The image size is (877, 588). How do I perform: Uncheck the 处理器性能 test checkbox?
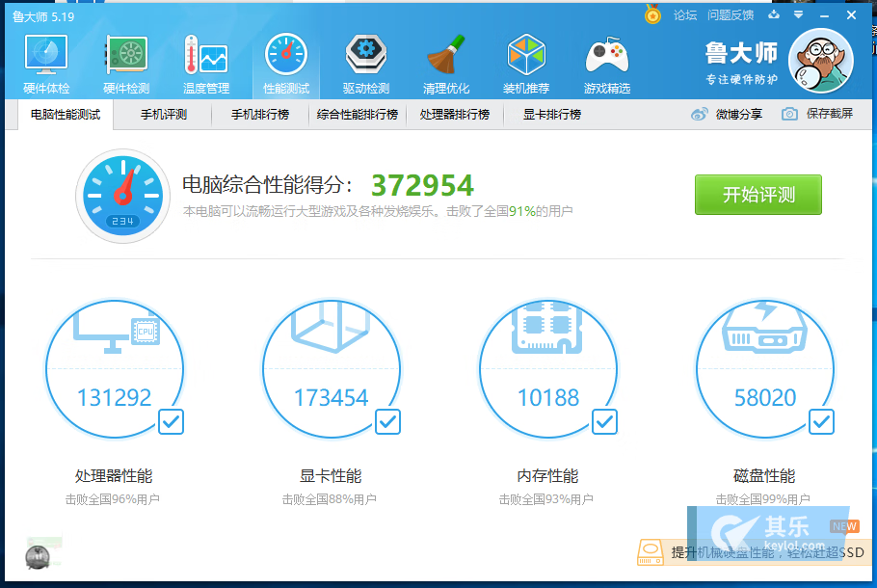point(171,421)
